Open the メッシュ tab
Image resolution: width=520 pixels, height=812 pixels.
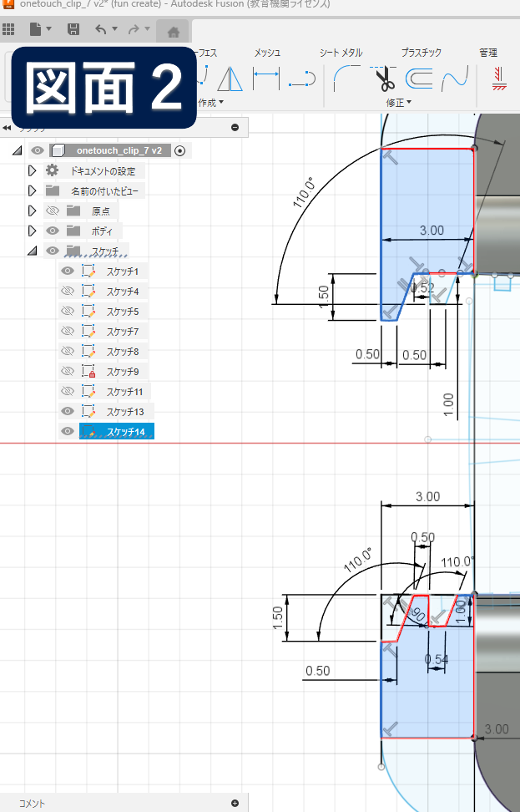(267, 53)
